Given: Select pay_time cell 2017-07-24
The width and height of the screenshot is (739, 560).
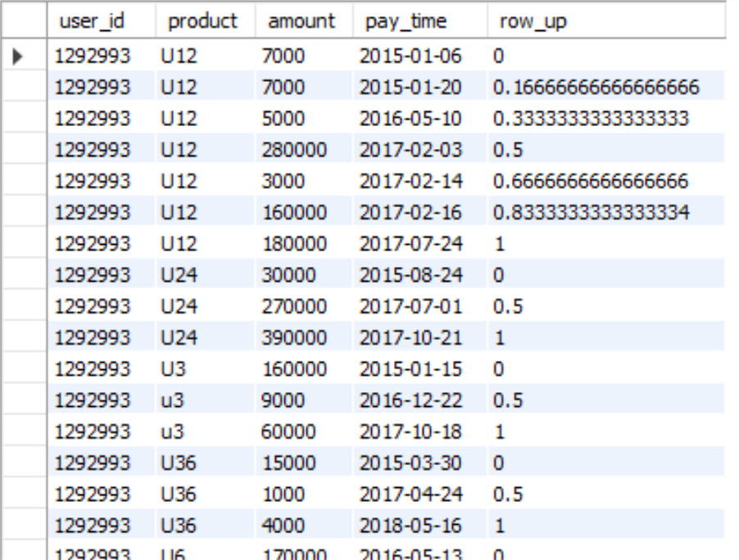Looking at the screenshot, I should tap(419, 243).
